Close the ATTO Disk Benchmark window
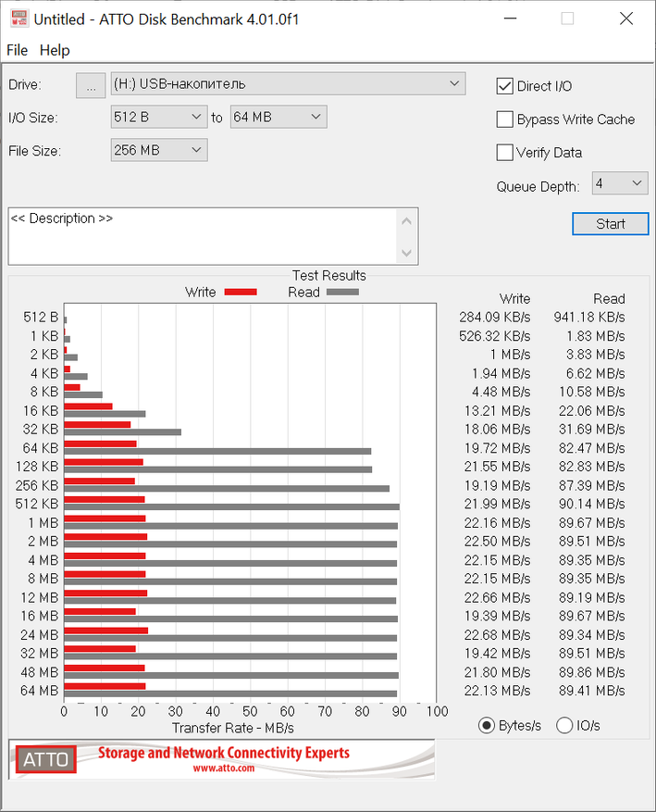656x812 pixels. [625, 19]
